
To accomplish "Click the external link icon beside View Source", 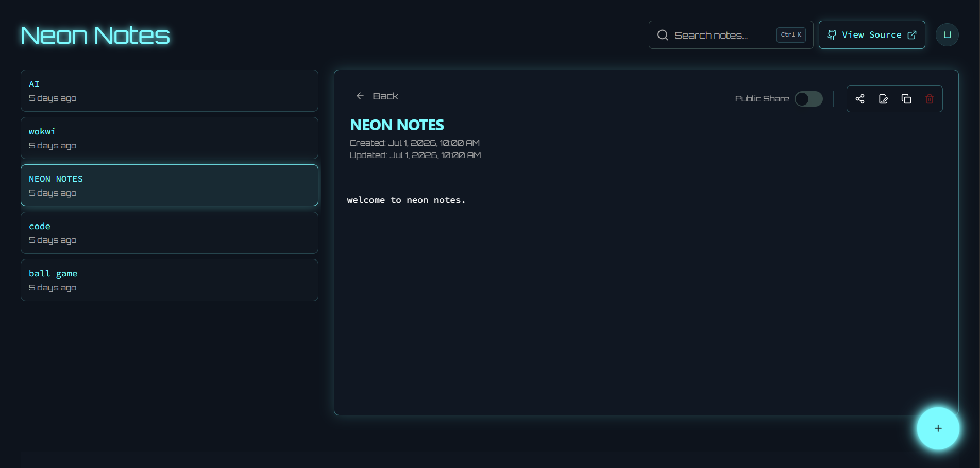I will click(912, 35).
